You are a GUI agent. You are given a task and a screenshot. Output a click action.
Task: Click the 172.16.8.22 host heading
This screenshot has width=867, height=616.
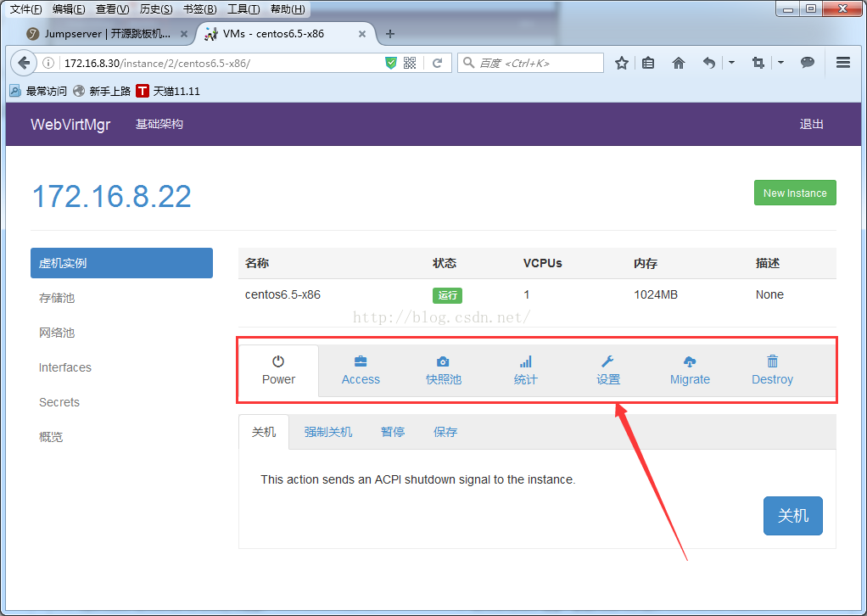pos(112,196)
